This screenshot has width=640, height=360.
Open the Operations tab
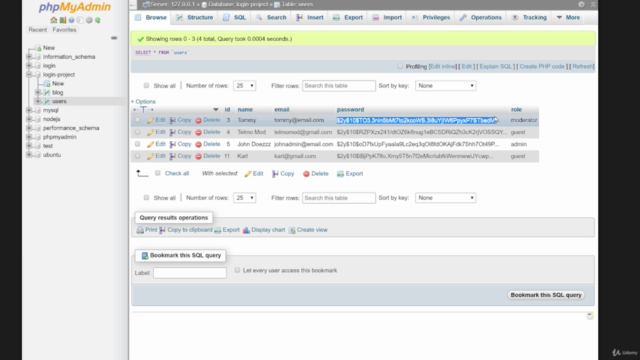481,18
